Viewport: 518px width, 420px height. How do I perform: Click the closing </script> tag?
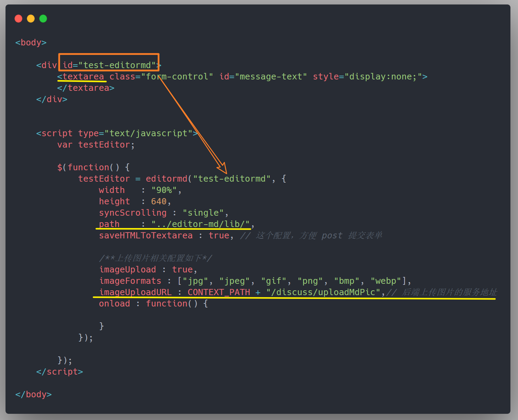[60, 371]
